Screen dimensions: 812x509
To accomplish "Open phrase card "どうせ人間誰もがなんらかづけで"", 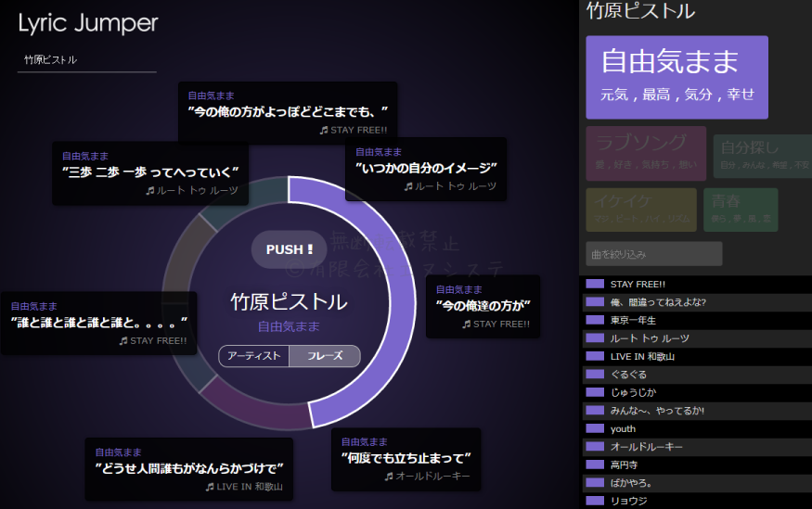I will 189,469.
